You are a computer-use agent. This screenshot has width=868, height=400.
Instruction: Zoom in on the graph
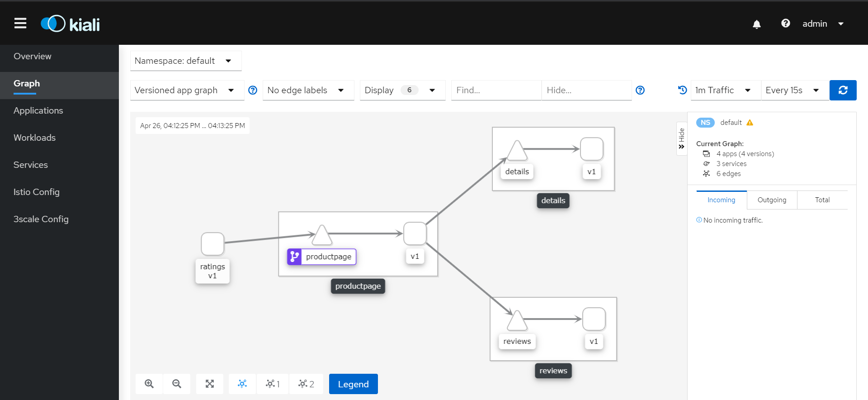(149, 384)
